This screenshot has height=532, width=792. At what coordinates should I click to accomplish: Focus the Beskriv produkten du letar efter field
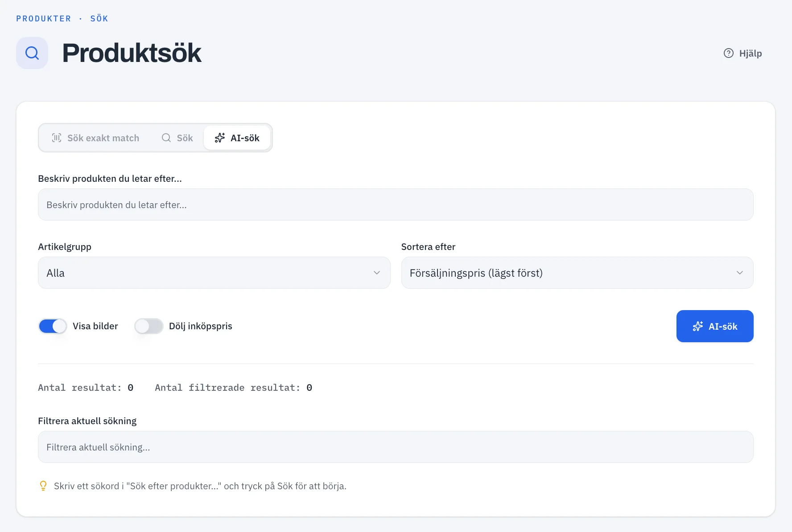396,205
